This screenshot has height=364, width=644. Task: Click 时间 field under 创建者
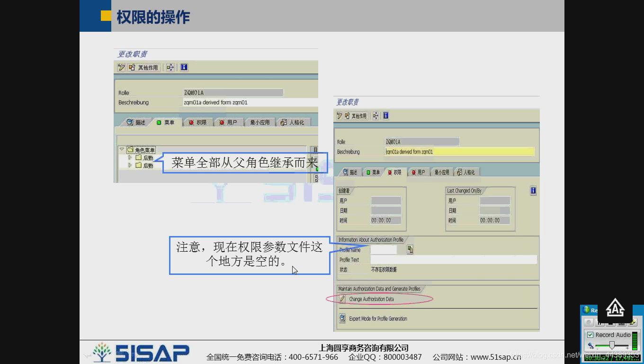tap(386, 220)
